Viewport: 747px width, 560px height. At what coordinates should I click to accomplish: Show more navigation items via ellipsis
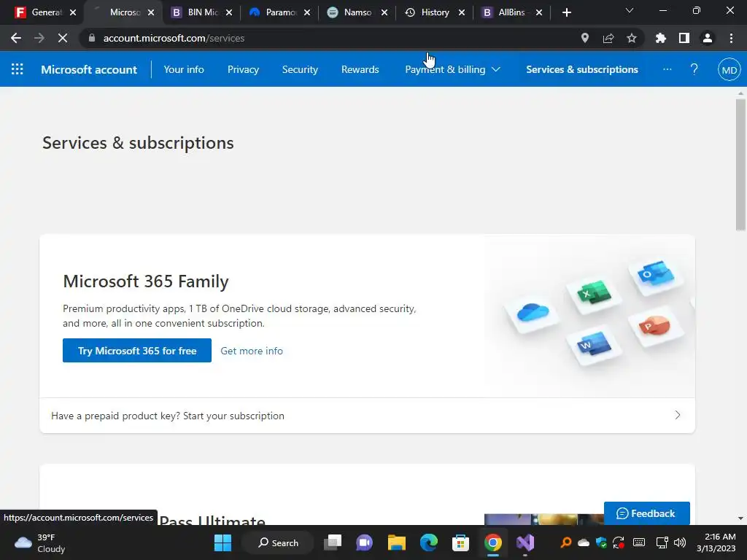(x=667, y=69)
